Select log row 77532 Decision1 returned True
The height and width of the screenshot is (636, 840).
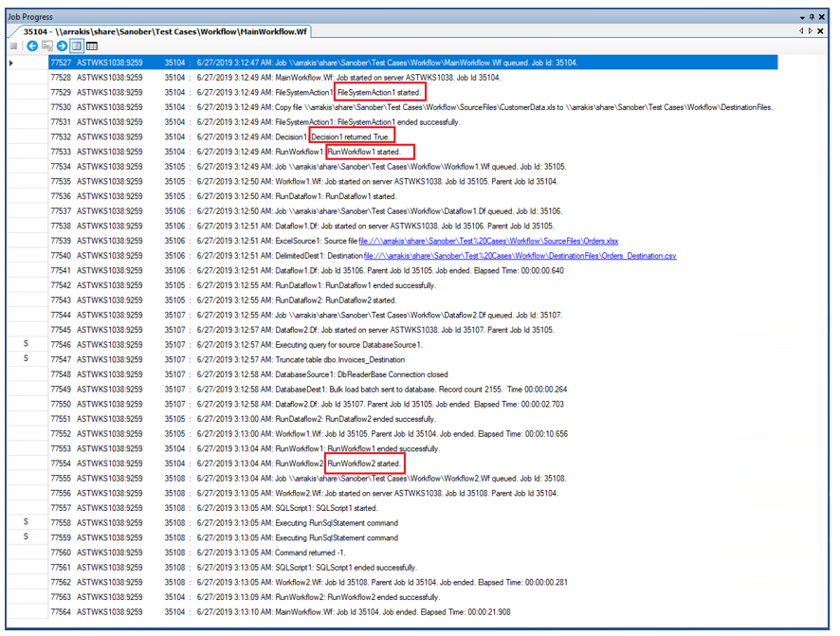click(x=379, y=137)
